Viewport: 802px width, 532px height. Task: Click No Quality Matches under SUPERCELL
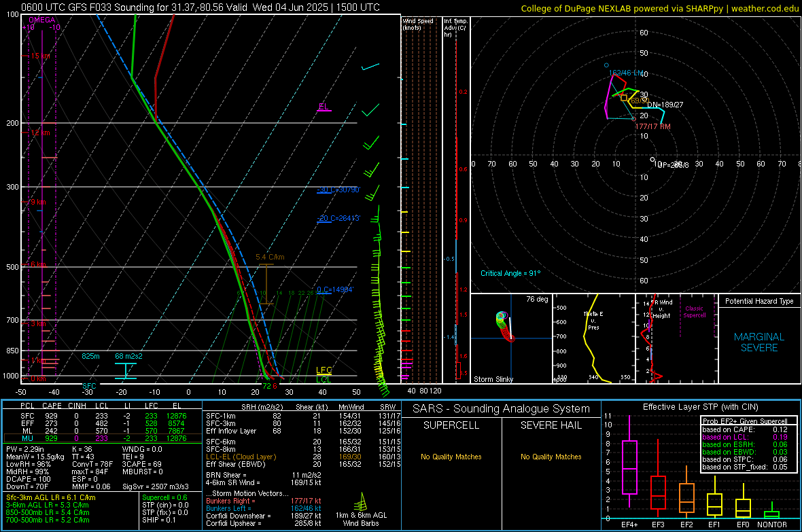451,457
